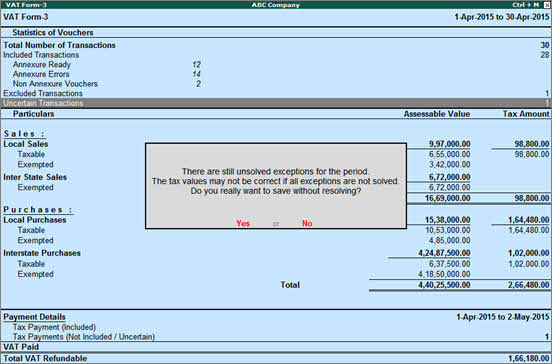
Task: Click the Total VAT Refundable row
Action: [276, 358]
